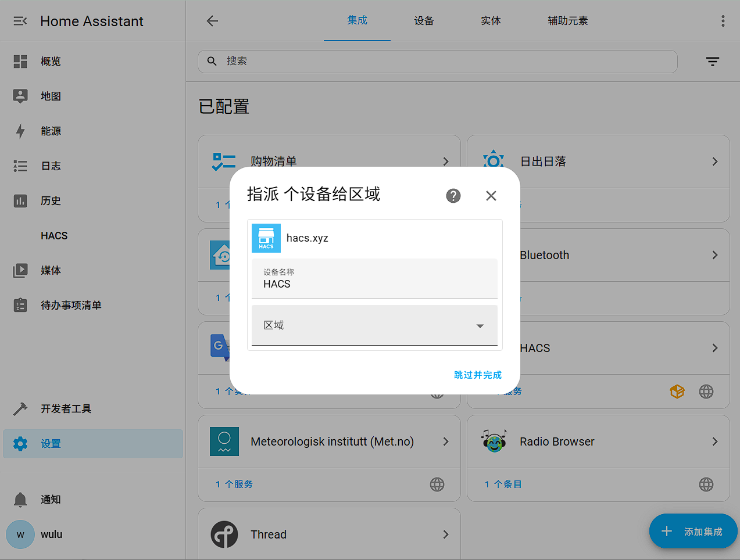Open the 概览 dashboard icon

20,61
